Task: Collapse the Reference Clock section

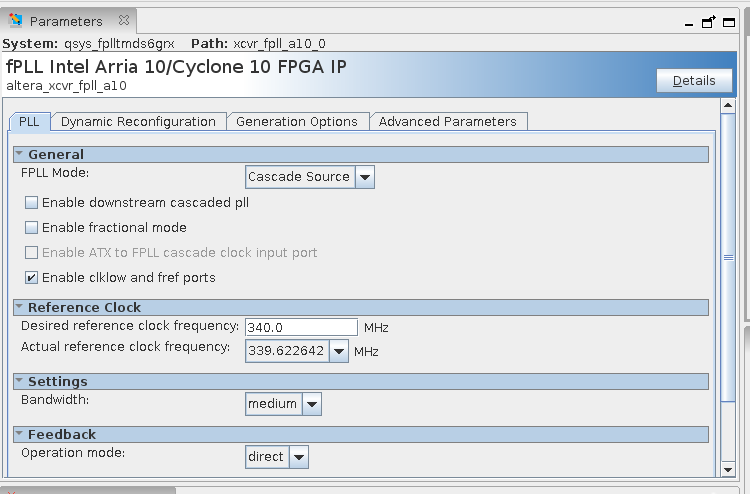Action: 19,307
